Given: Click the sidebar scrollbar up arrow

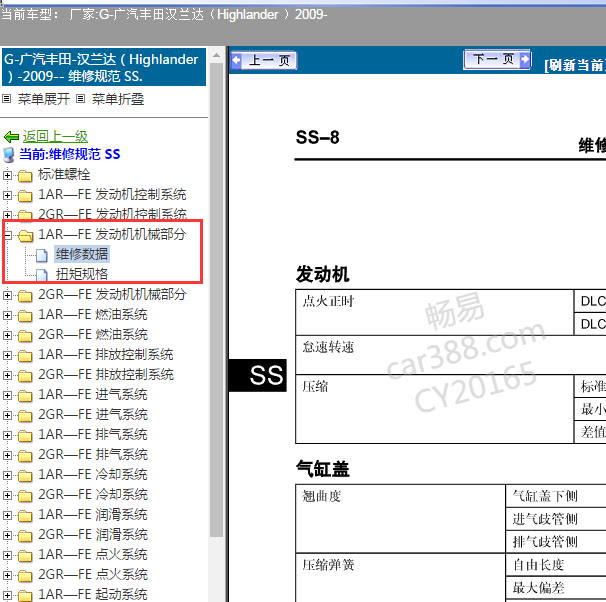Looking at the screenshot, I should 216,56.
